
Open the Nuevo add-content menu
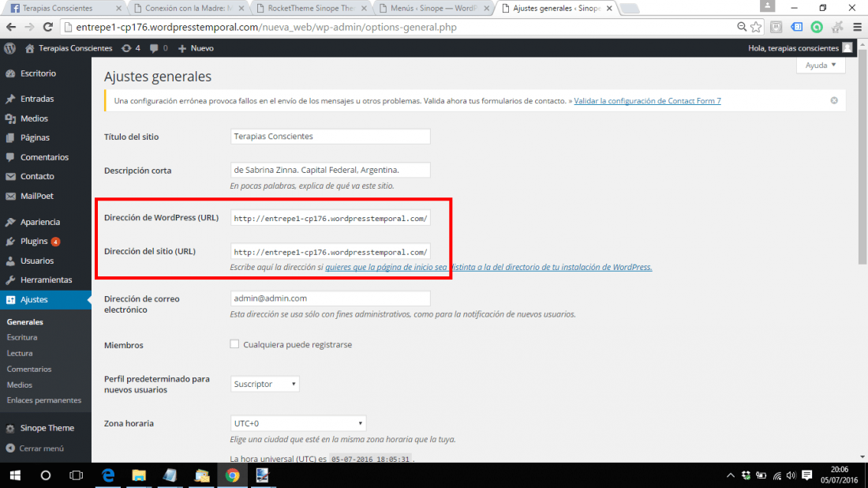[196, 48]
